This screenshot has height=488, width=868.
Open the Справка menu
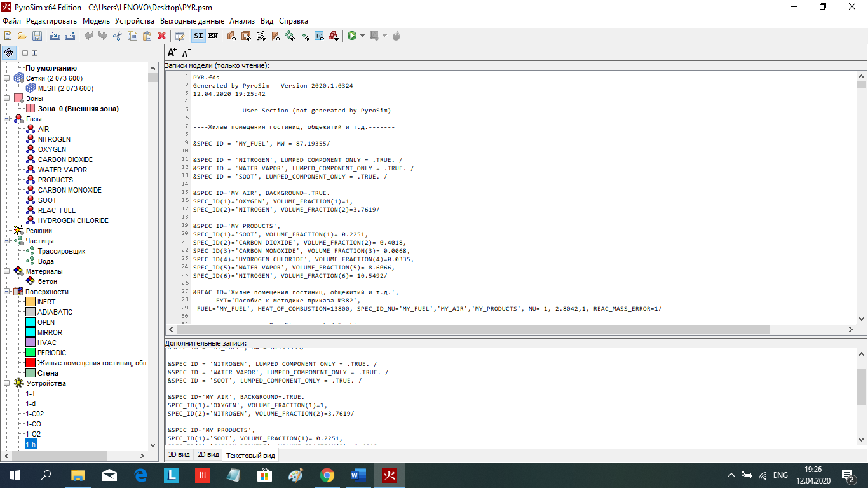(x=294, y=21)
